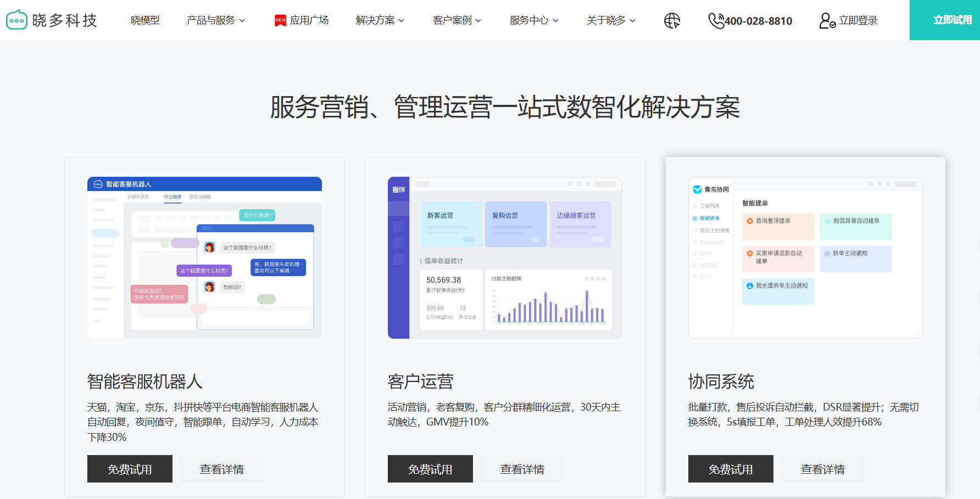
Task: Expand 客户案例 dropdown chevron
Action: [x=478, y=21]
